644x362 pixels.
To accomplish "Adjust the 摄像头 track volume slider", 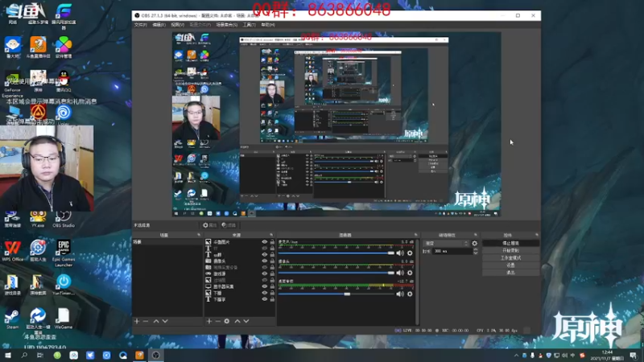I will (x=336, y=273).
